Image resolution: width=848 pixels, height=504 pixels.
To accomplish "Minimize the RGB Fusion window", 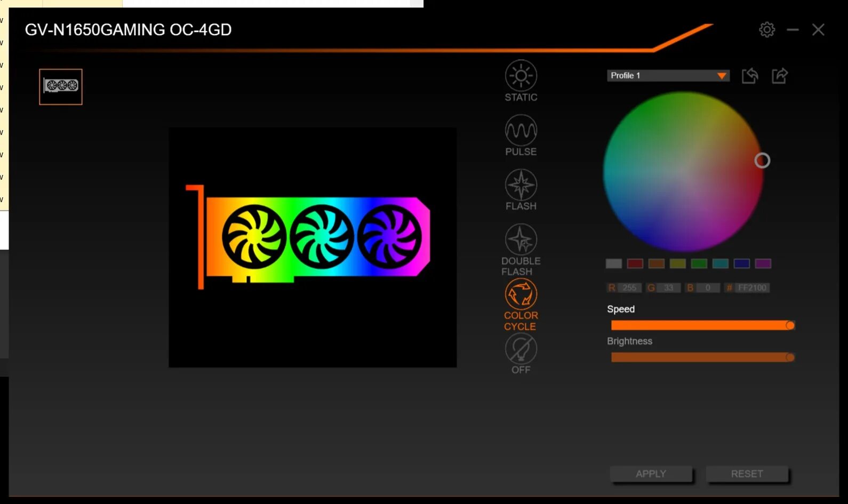I will [793, 30].
